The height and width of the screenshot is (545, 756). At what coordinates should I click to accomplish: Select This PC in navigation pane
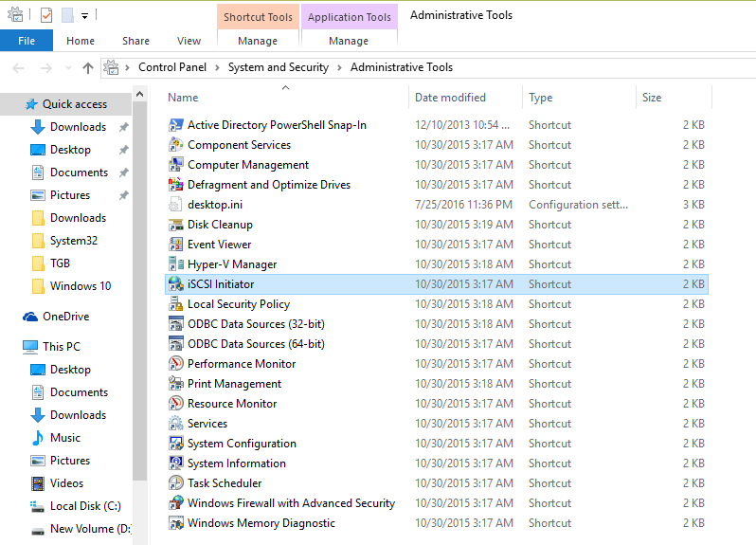click(61, 346)
